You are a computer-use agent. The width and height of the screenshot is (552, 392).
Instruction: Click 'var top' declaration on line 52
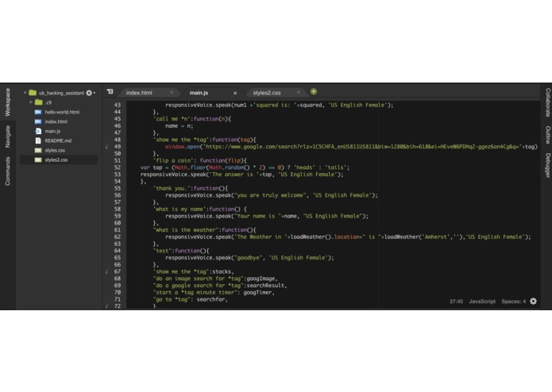pyautogui.click(x=151, y=167)
